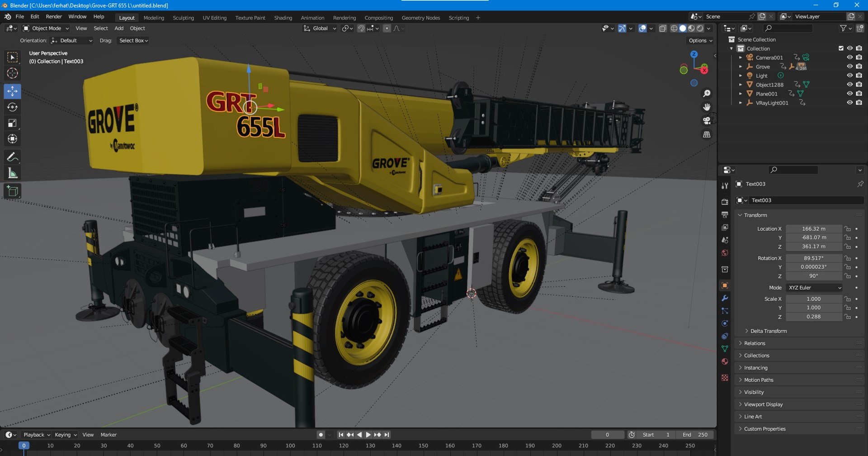The image size is (868, 456).
Task: Toggle camera view with the camera icon
Action: (707, 121)
